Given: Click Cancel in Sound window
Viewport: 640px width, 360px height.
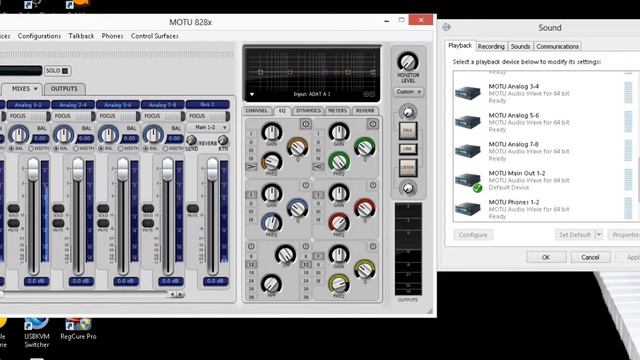Looking at the screenshot, I should click(x=590, y=257).
